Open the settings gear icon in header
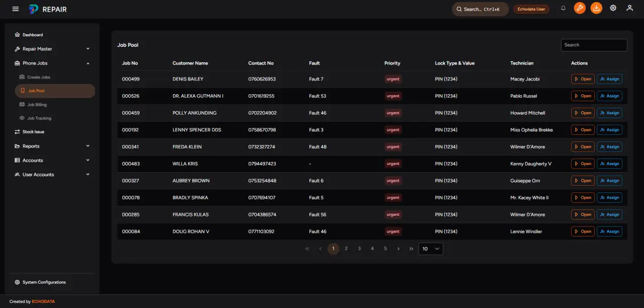Screen dimensions: 644x308 613,8
